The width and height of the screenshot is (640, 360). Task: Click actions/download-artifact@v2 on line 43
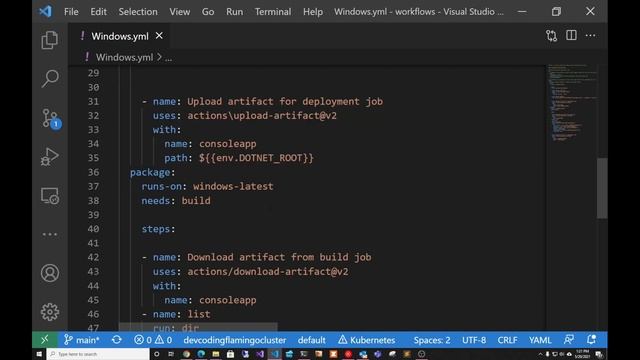[x=268, y=271]
